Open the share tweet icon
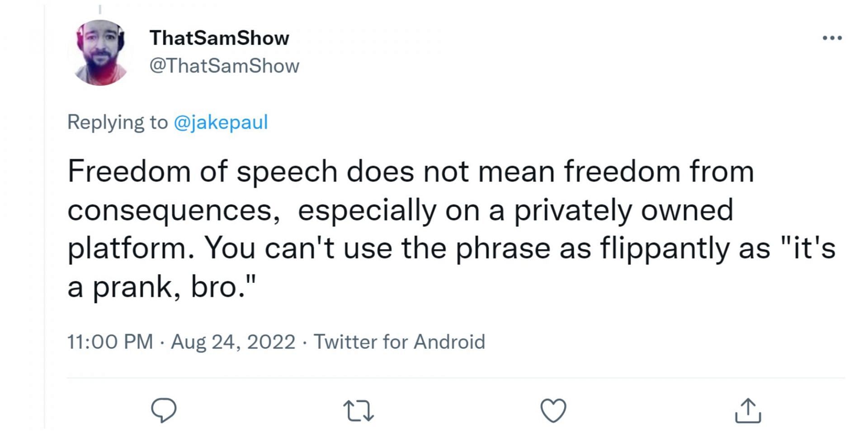This screenshot has width=868, height=434. pyautogui.click(x=748, y=410)
